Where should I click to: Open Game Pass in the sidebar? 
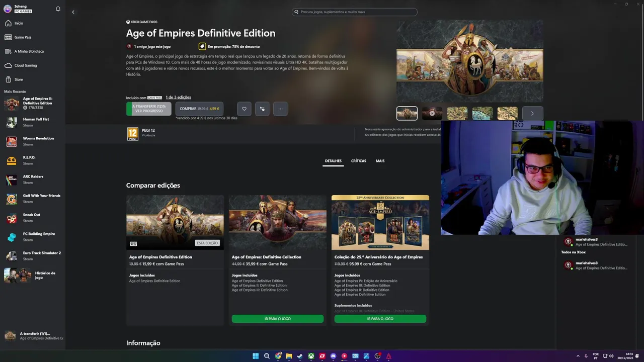(33, 37)
